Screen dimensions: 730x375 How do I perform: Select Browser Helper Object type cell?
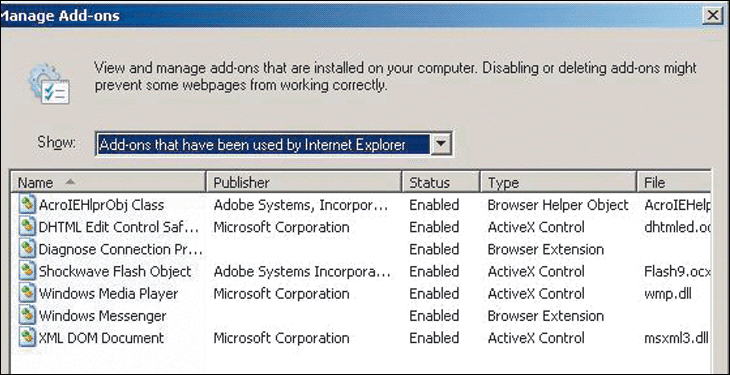tap(558, 205)
